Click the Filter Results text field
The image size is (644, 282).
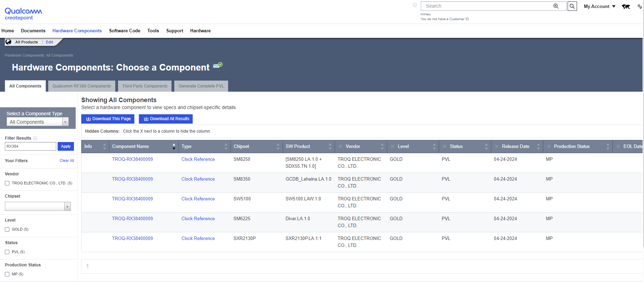click(31, 147)
